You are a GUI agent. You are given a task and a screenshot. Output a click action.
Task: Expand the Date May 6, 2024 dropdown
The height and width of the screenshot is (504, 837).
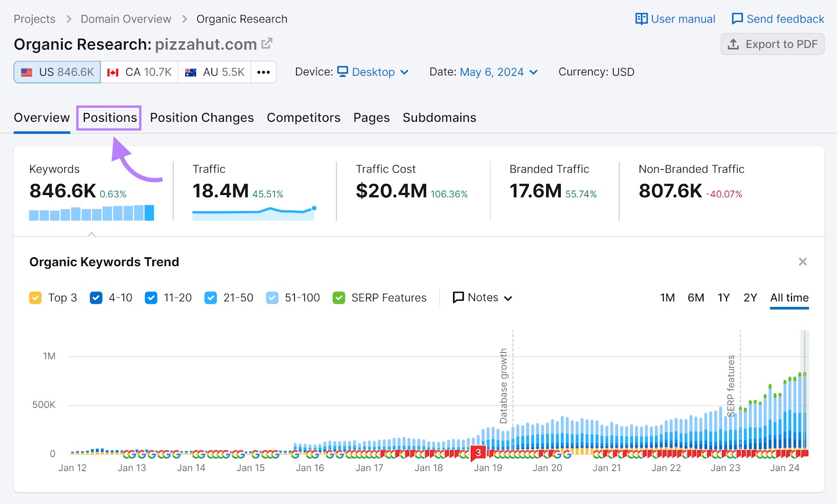pyautogui.click(x=498, y=72)
